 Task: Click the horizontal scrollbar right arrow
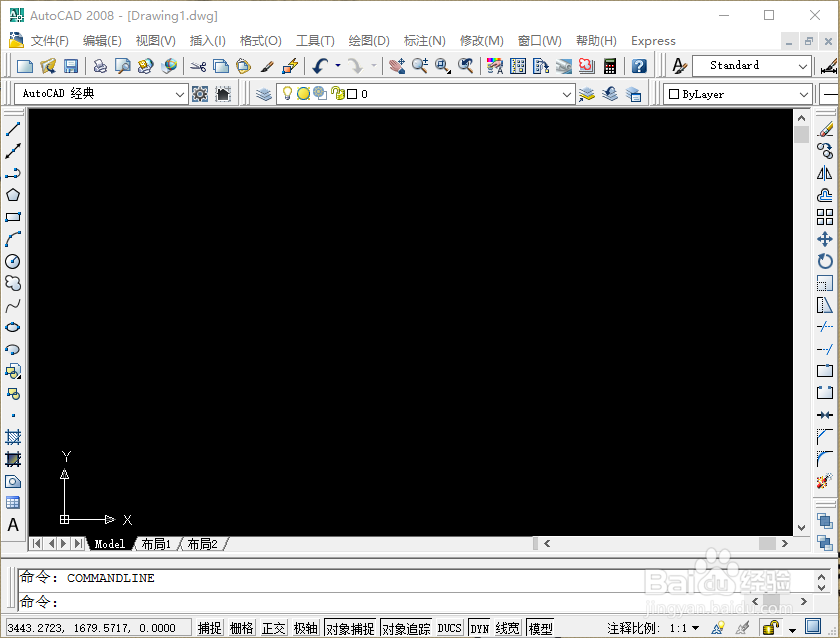(x=785, y=544)
